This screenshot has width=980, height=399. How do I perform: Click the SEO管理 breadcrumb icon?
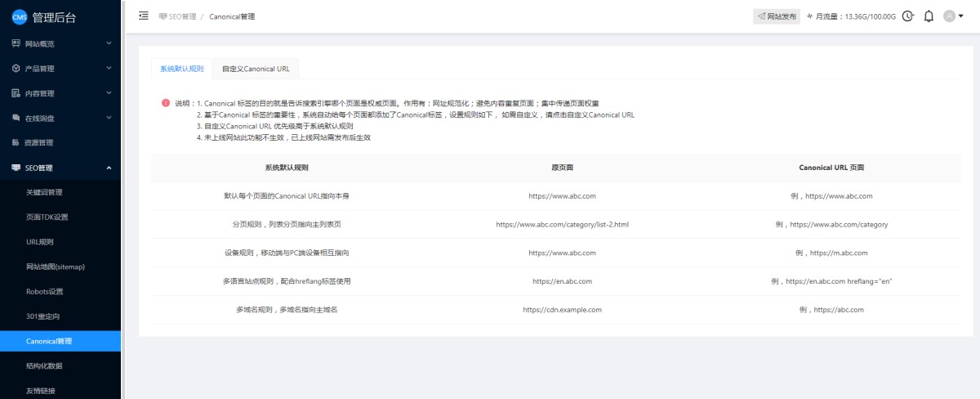click(163, 16)
